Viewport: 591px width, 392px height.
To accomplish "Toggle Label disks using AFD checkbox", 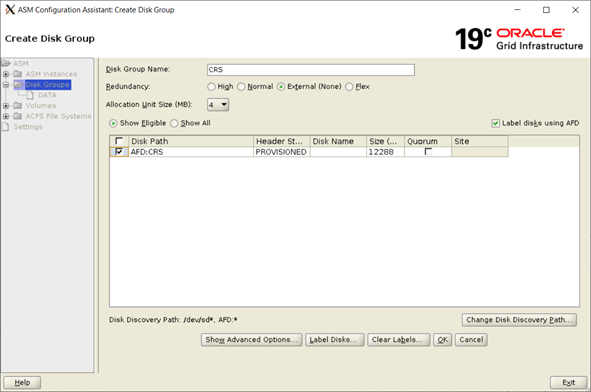I will (x=496, y=123).
